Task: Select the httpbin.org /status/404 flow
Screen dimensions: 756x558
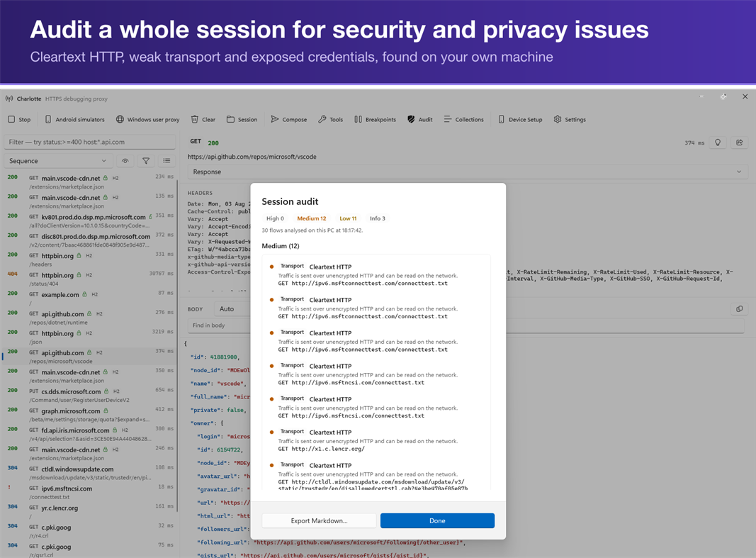Action: tap(90, 279)
